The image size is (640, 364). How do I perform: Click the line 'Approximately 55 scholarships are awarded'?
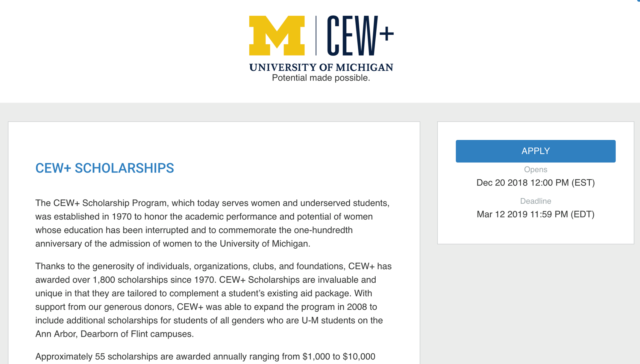[x=205, y=357]
